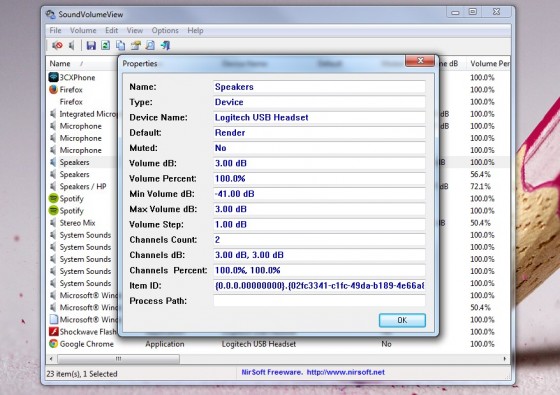Click the Copy selected items toolbar icon
560x395 pixels.
point(120,45)
